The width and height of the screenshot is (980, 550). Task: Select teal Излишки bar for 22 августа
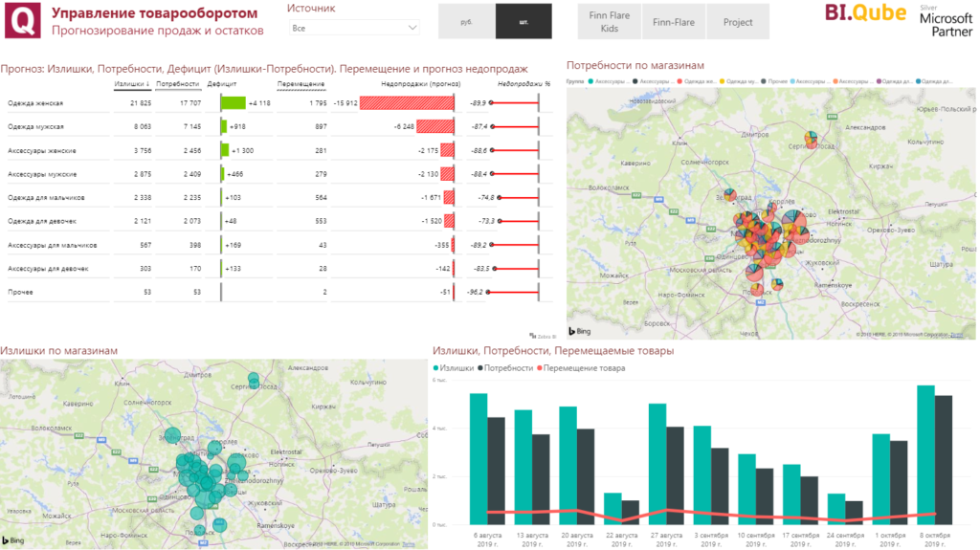pyautogui.click(x=612, y=509)
